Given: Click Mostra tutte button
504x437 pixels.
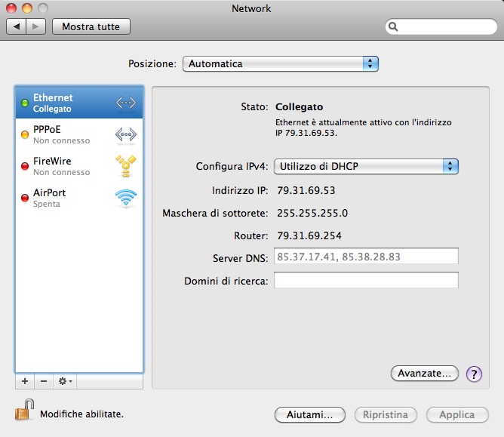Looking at the screenshot, I should click(x=91, y=26).
